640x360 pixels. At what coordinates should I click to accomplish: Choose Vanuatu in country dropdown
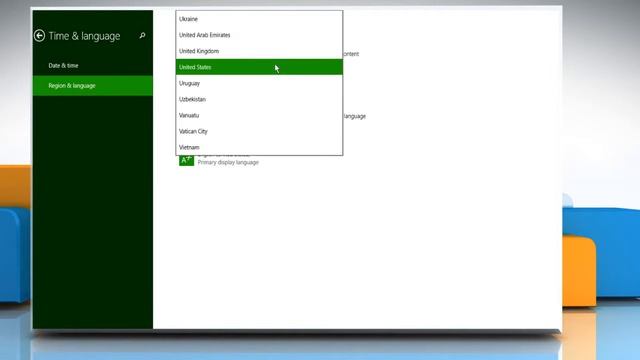click(259, 115)
